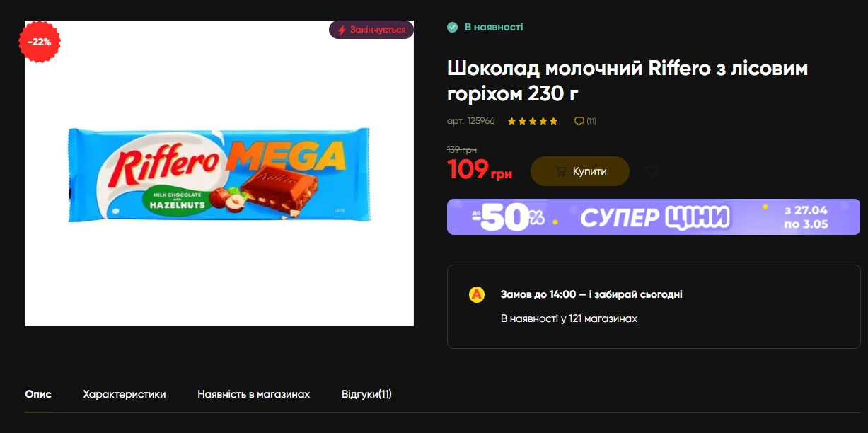Click the review count (11)
Screen dimensions: 868x433
[591, 121]
